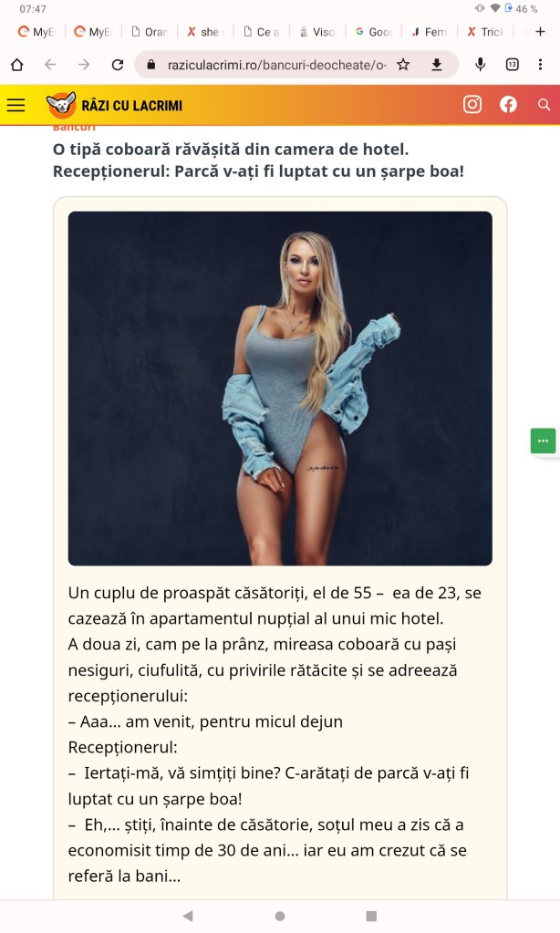Open browser three-dot overflow menu

540,65
